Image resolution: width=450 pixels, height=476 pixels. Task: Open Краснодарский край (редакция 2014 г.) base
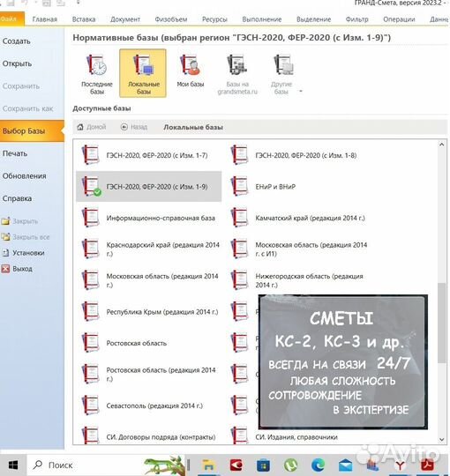(x=149, y=249)
